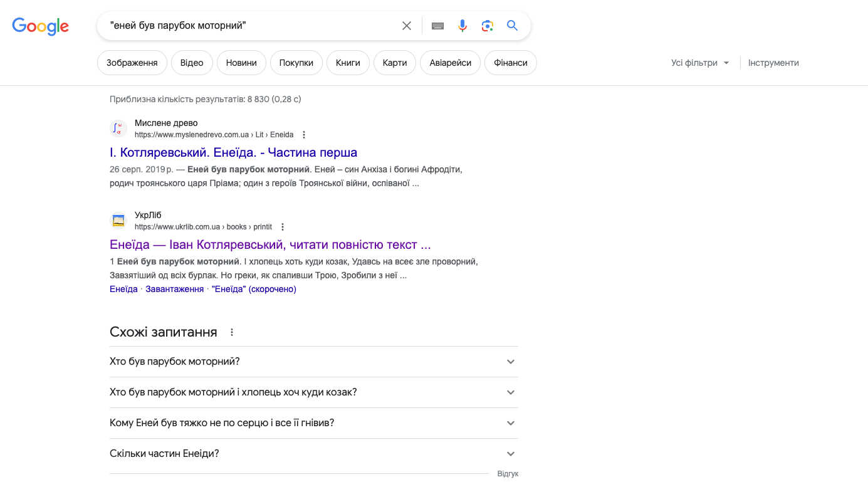Screen dimensions: 868x492
Task: Open І. Котляревський. Енеїда. - Частина перша
Action: pyautogui.click(x=233, y=152)
